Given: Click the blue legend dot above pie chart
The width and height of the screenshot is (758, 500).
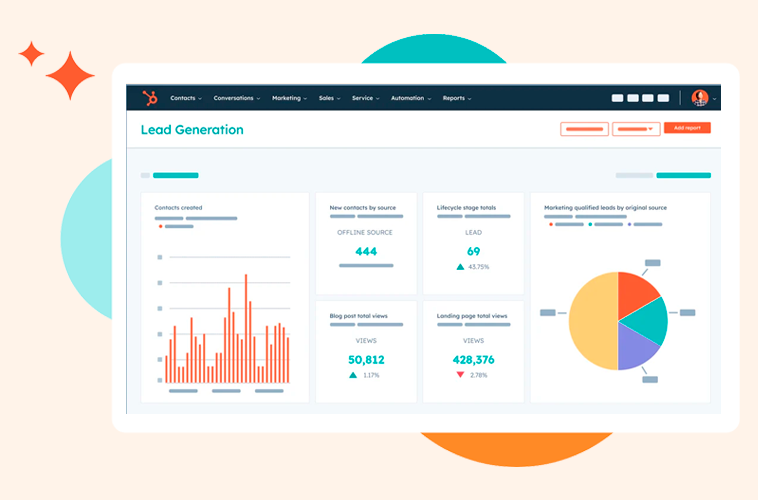Looking at the screenshot, I should (x=632, y=225).
